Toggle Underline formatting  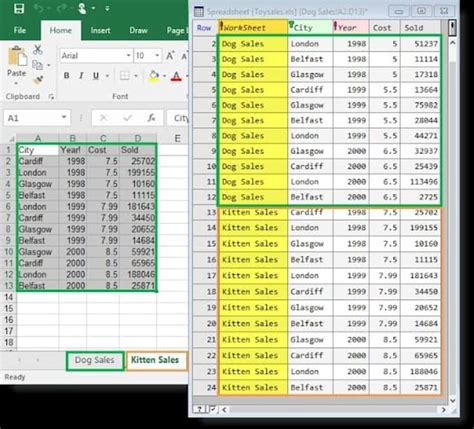point(96,76)
